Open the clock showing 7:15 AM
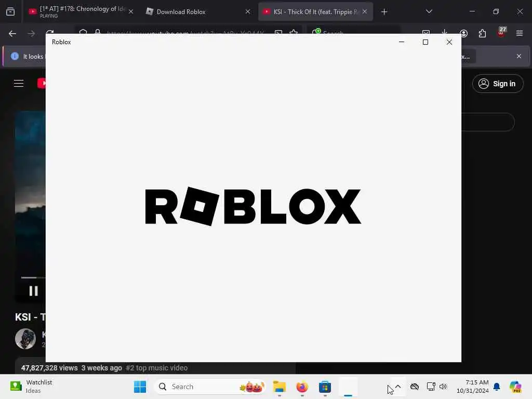532x399 pixels. (x=473, y=387)
